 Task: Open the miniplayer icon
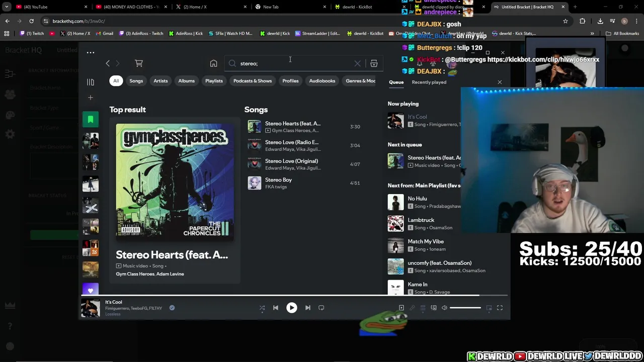click(x=489, y=308)
